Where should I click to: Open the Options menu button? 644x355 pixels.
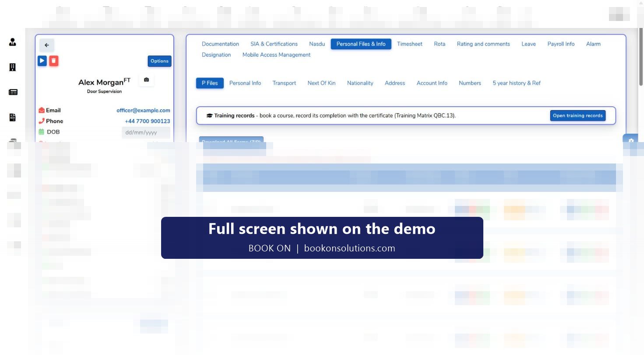[x=159, y=61]
